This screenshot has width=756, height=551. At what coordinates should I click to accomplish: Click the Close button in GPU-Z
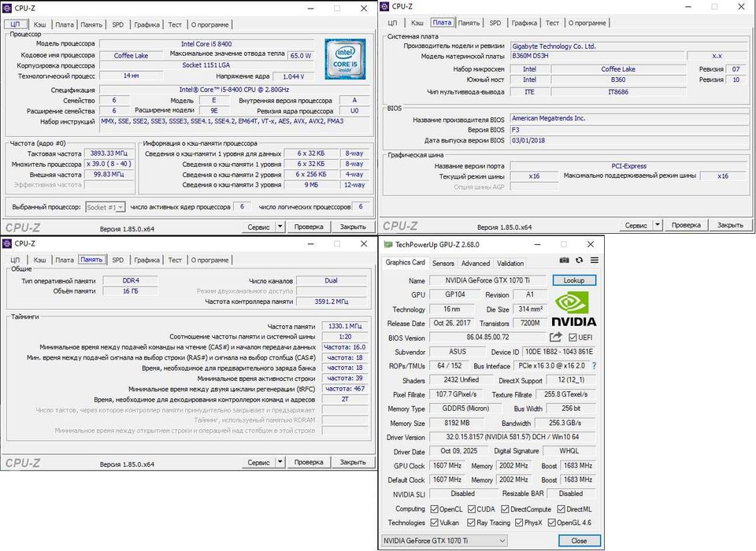[579, 541]
